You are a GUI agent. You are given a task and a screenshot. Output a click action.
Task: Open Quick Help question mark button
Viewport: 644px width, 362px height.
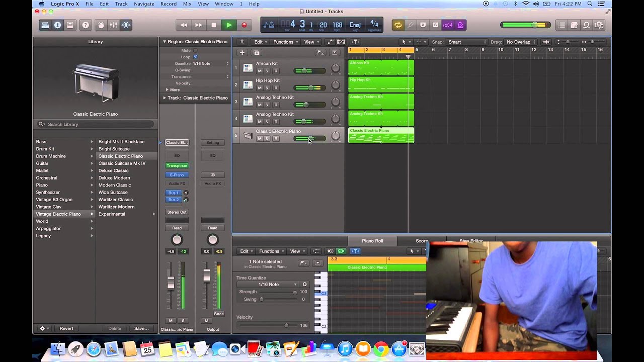click(86, 25)
